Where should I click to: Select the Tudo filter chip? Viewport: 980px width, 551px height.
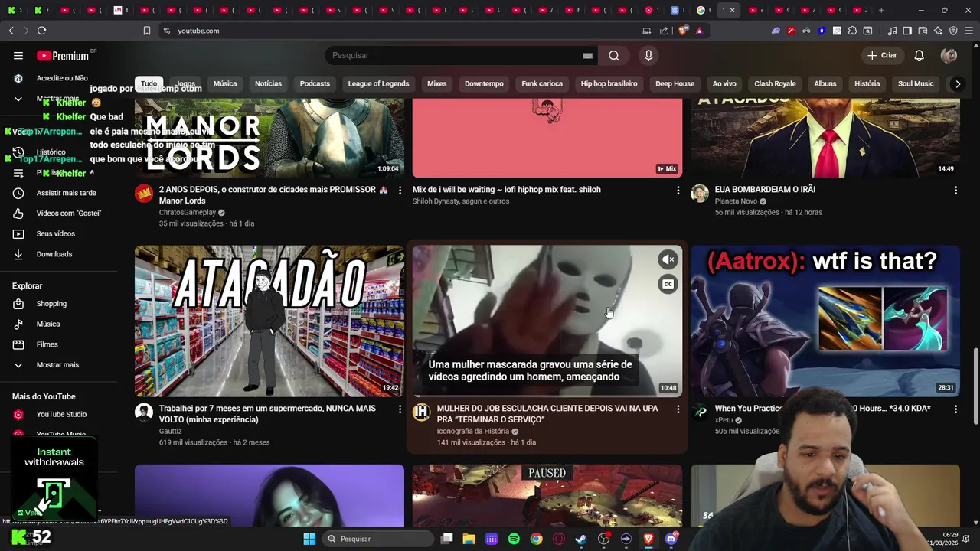tap(149, 83)
